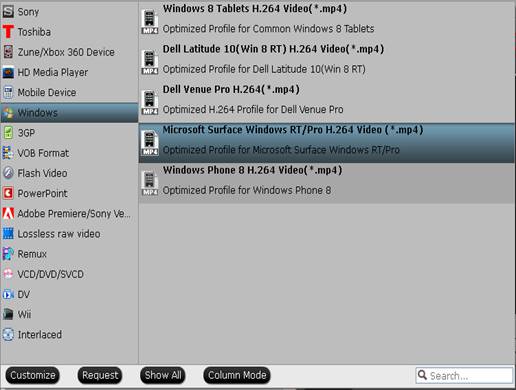Select the 3GP category label
The height and width of the screenshot is (390, 516).
click(26, 133)
